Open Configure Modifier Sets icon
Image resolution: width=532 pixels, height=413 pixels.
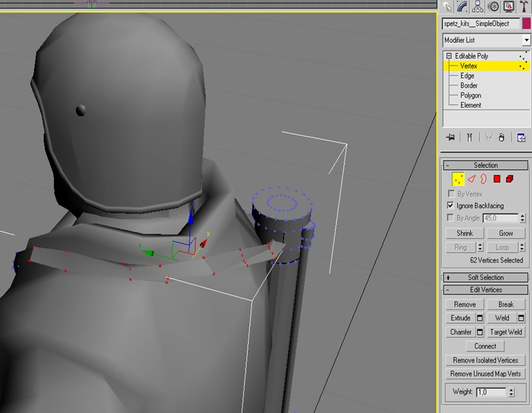pyautogui.click(x=522, y=137)
